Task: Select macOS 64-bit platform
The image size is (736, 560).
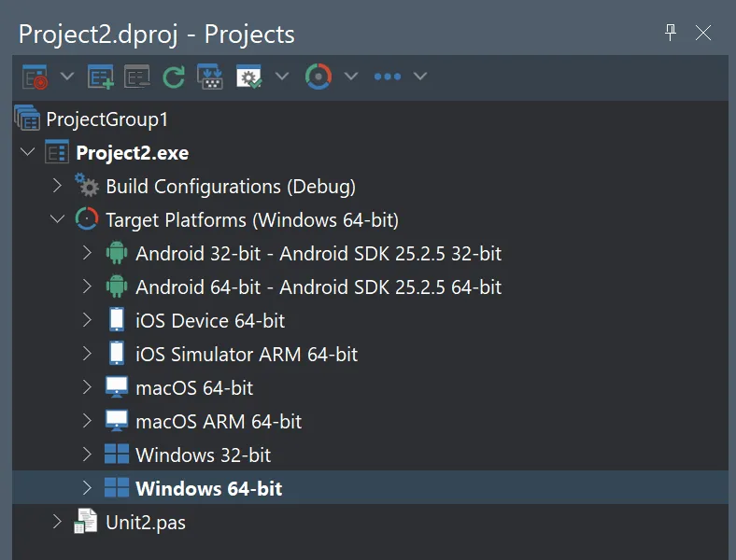Action: (194, 388)
